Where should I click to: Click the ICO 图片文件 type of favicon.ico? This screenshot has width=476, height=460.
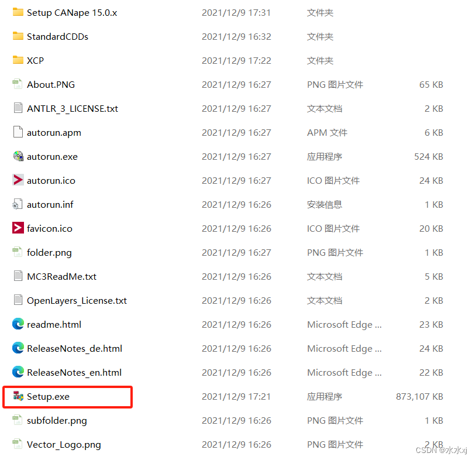333,228
